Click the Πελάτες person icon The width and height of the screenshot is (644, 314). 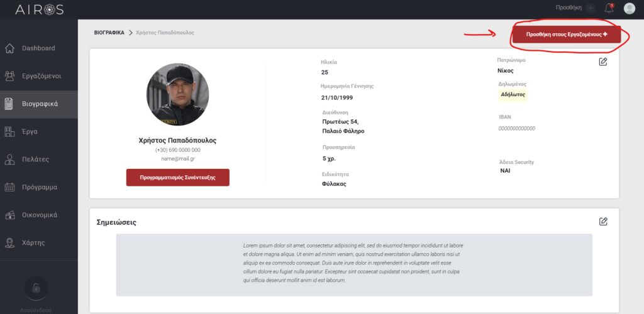point(10,160)
